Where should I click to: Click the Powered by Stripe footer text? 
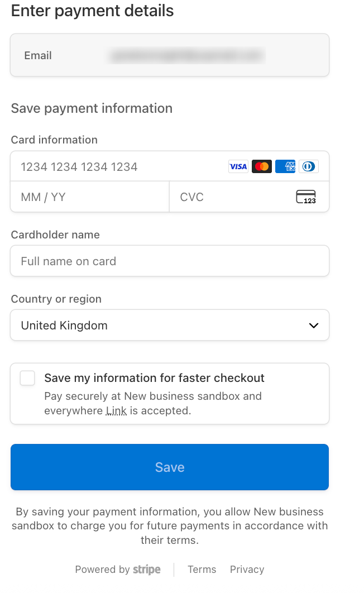pos(118,570)
